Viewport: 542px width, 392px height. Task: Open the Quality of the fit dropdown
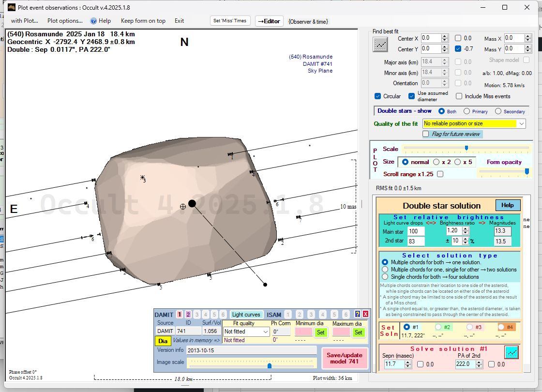pos(521,124)
